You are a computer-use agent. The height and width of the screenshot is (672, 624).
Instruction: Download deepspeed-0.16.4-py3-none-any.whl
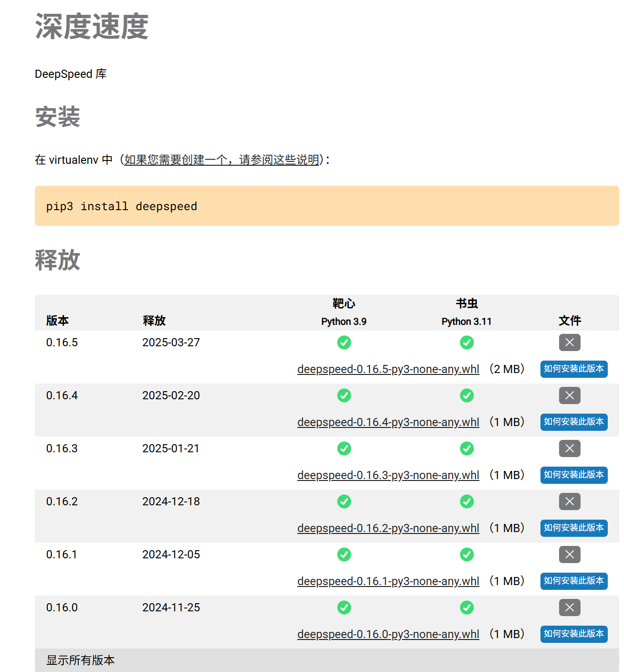pos(388,422)
